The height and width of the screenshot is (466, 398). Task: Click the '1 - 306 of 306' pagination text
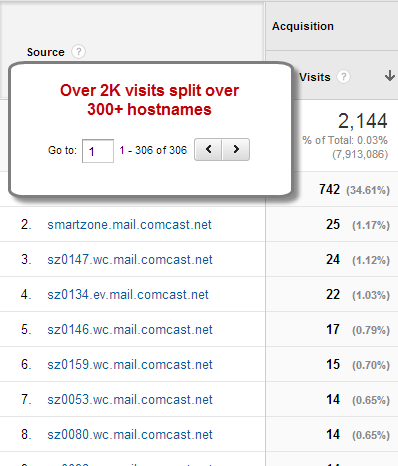[x=153, y=150]
